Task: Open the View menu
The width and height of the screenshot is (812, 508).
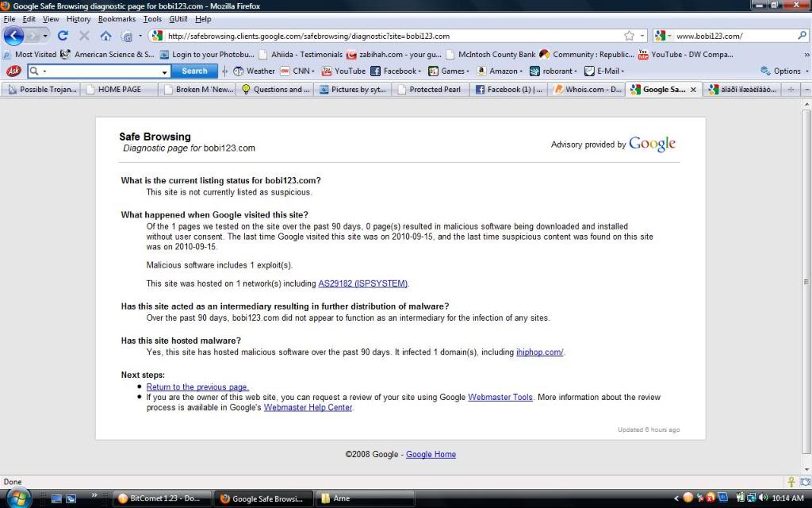Action: 51,19
